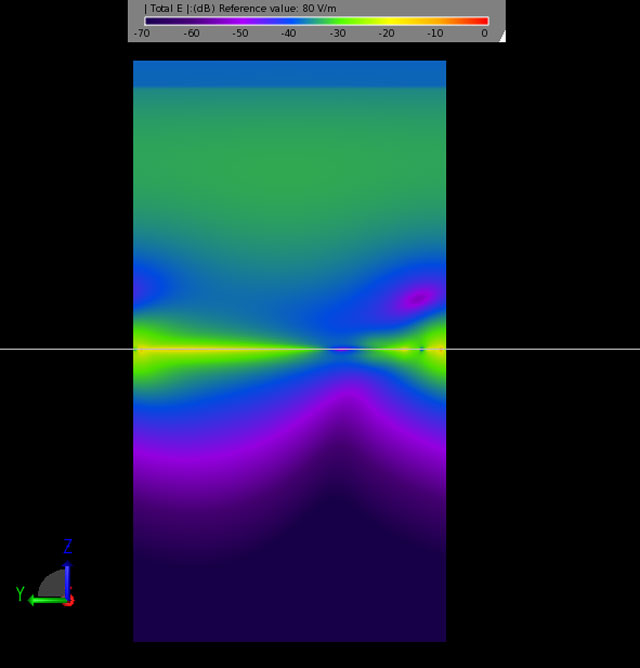The height and width of the screenshot is (668, 640).
Task: Click the green Y axis arrow
Action: [42, 600]
